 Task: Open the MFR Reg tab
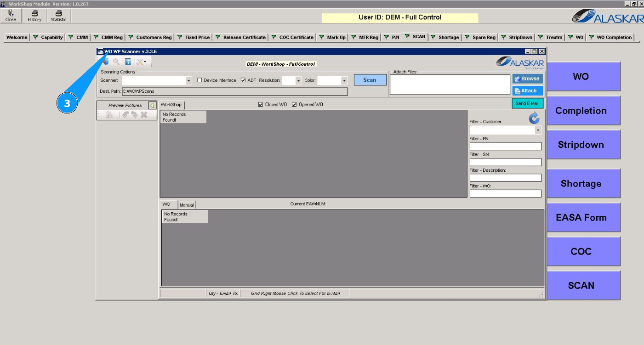(x=365, y=38)
